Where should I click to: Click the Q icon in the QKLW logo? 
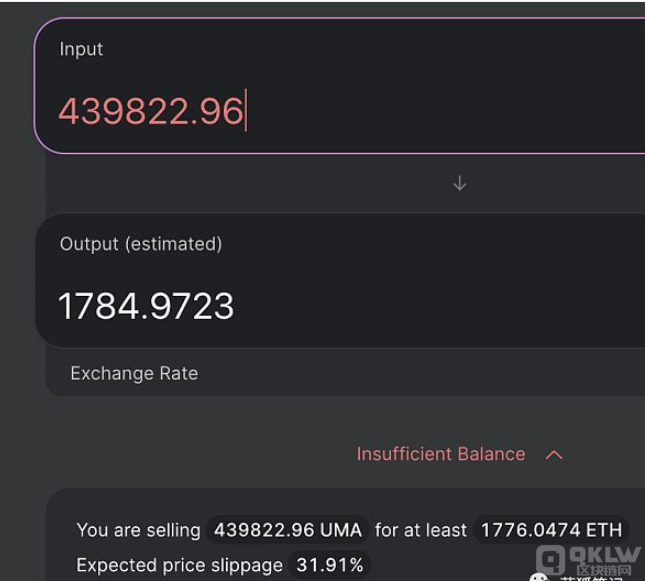point(551,560)
